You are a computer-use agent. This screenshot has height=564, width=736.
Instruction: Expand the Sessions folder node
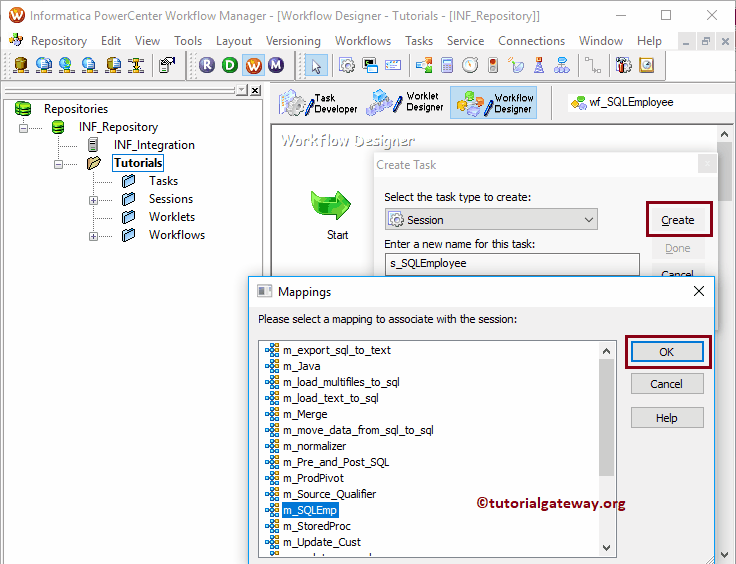93,200
